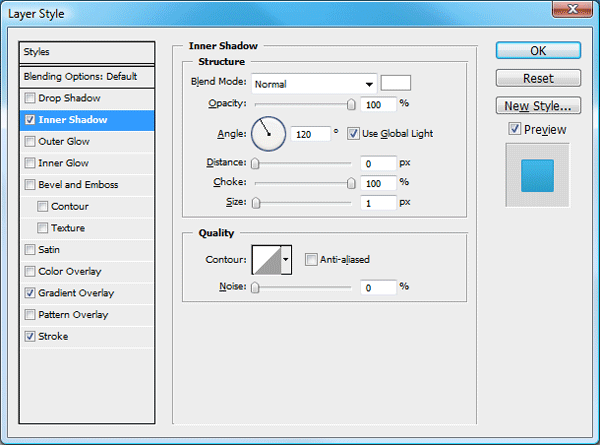Open the Styles panel entry

[x=87, y=52]
